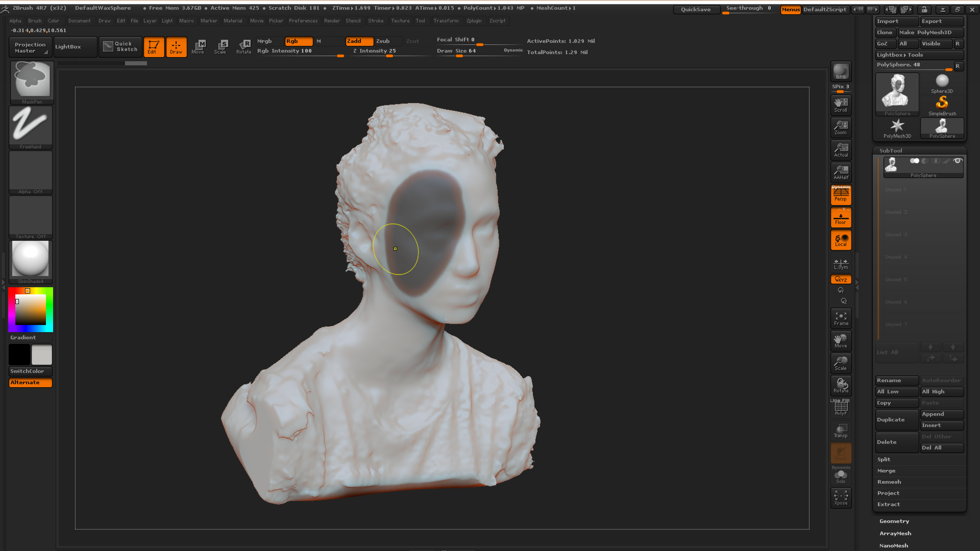Select right-shelf Scale navigation icon

pyautogui.click(x=840, y=363)
